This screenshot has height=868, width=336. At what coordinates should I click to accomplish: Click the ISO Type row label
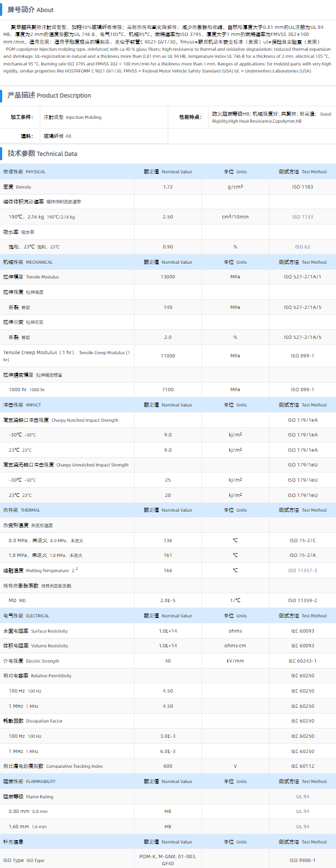coord(24,860)
